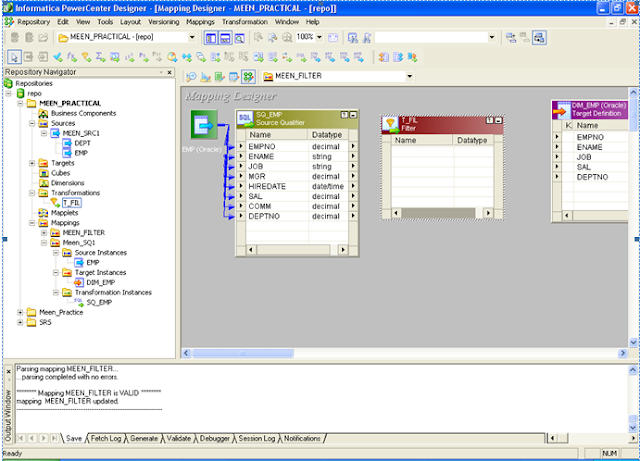640x461 pixels.
Task: Click the Repositories root icon
Action: (x=9, y=83)
